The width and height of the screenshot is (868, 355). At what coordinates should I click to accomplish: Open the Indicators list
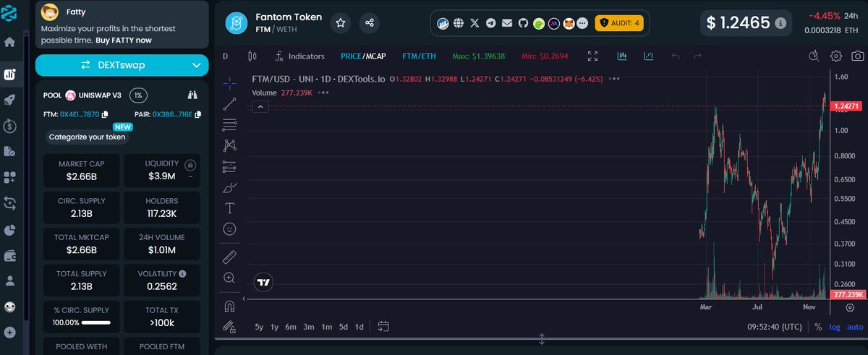[300, 56]
